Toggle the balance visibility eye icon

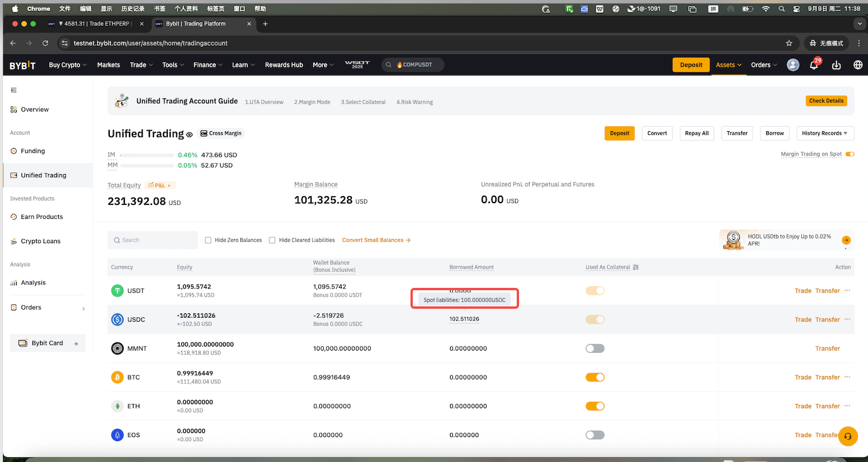pos(189,135)
